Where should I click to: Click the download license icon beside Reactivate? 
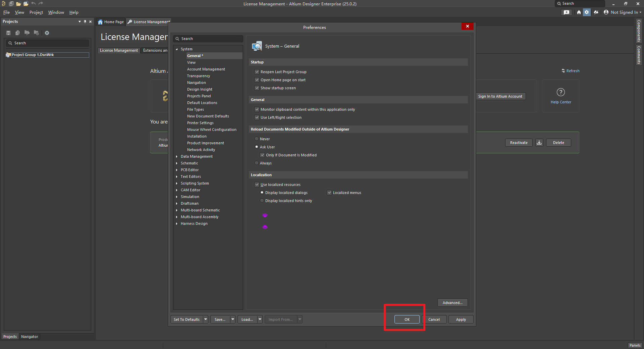click(x=539, y=143)
